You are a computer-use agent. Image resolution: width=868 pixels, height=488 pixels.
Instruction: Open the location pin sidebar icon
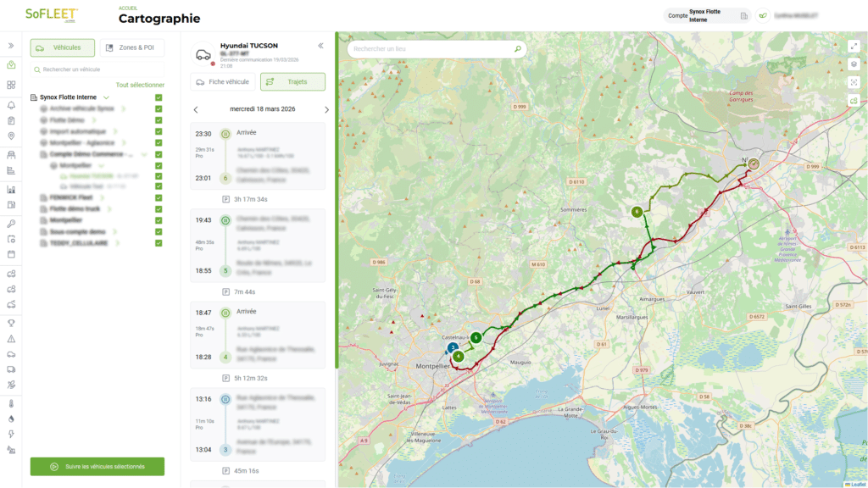[x=11, y=136]
